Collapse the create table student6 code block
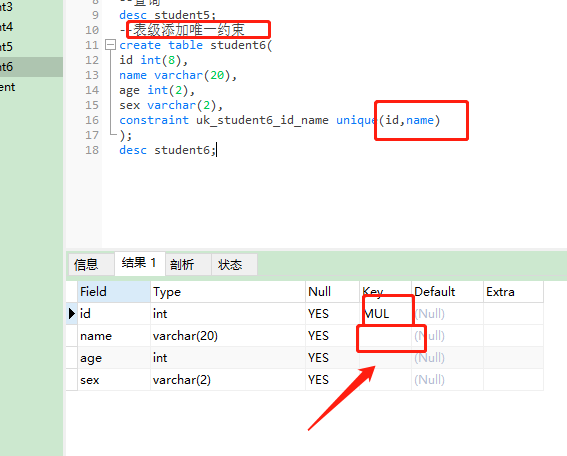 point(110,45)
